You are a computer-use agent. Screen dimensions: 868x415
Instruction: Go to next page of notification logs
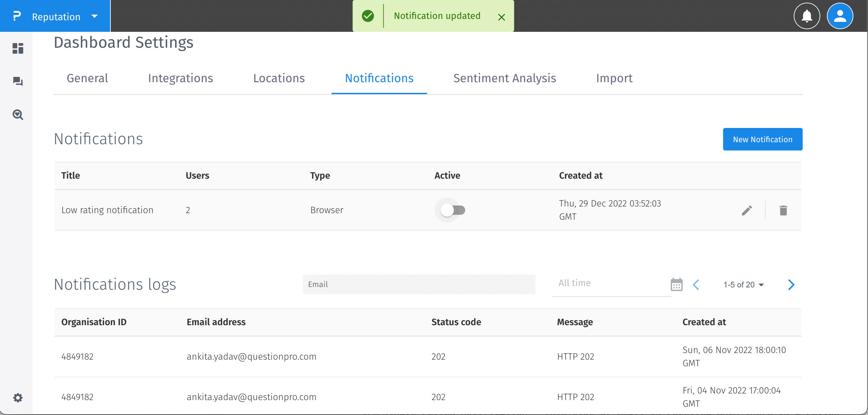[791, 285]
